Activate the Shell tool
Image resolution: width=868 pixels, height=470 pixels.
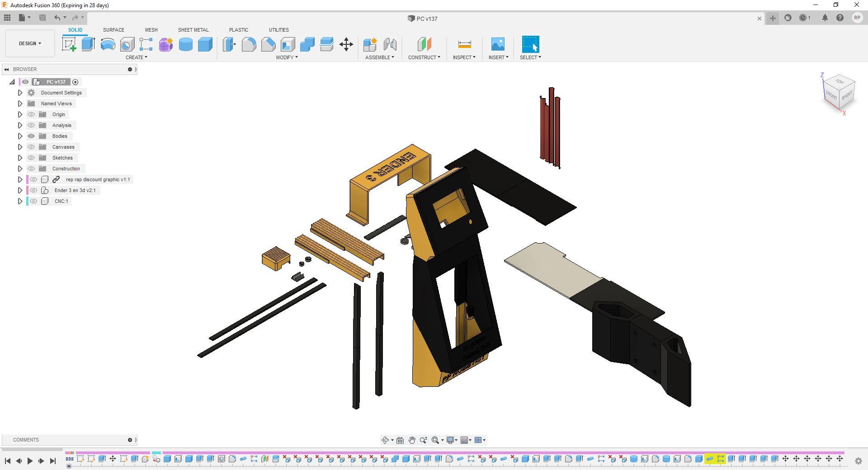[288, 44]
